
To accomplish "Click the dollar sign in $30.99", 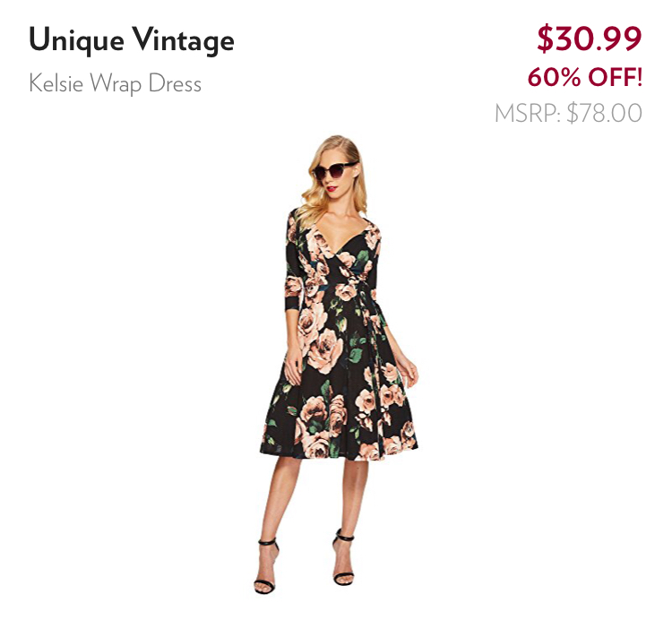I will click(x=545, y=39).
